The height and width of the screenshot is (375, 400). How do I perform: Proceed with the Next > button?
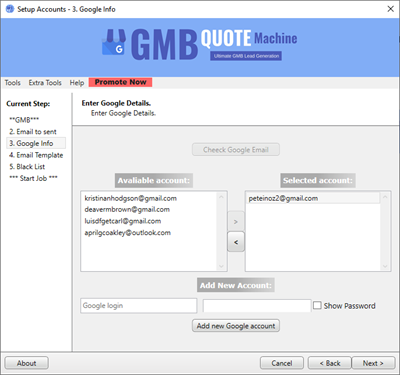(x=373, y=363)
